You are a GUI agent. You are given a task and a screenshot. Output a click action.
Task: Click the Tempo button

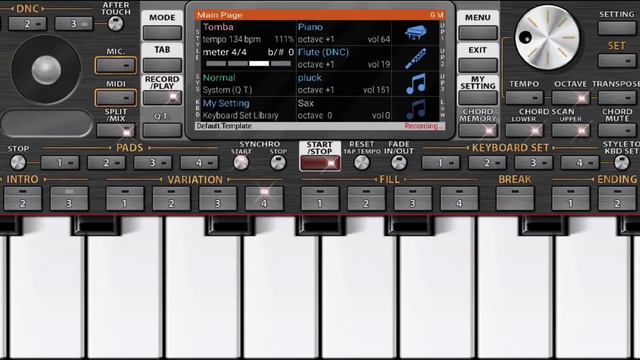point(524,98)
